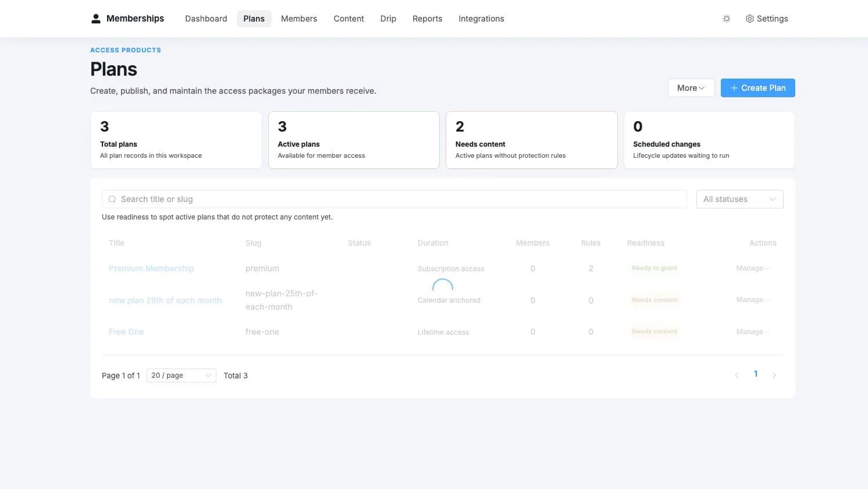
Task: Click the Readiness column header
Action: (x=646, y=243)
